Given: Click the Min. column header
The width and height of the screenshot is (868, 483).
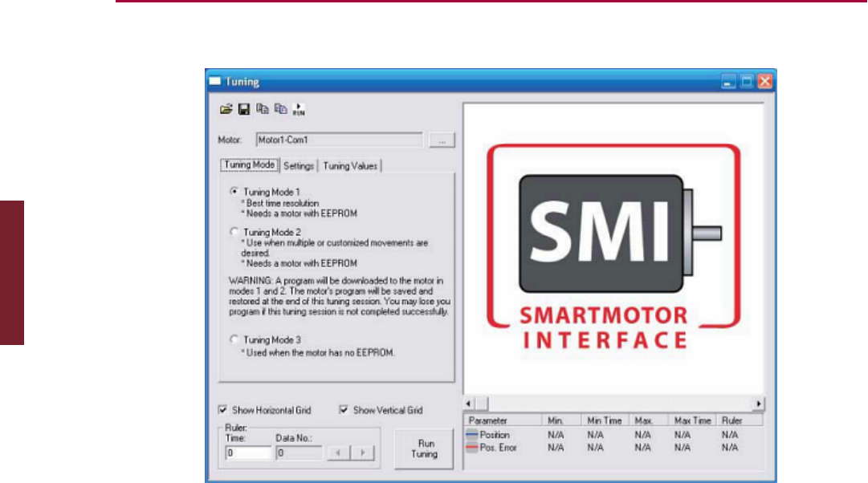Looking at the screenshot, I should click(x=560, y=420).
